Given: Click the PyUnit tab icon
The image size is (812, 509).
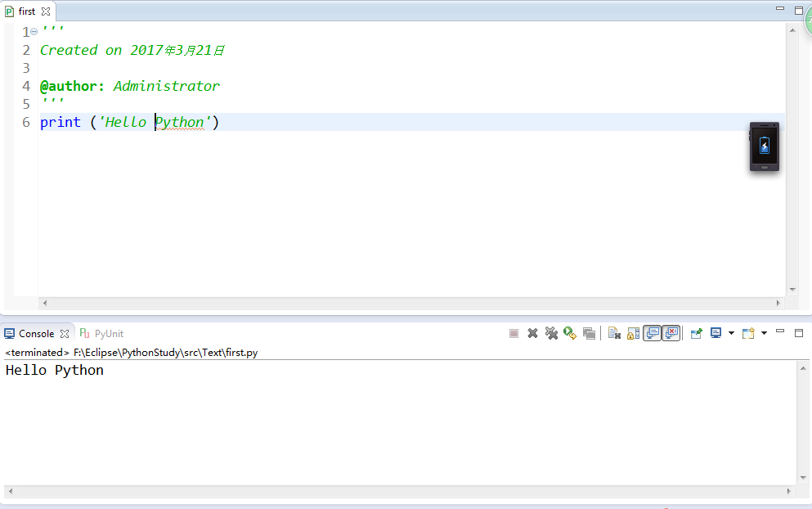Looking at the screenshot, I should point(84,333).
